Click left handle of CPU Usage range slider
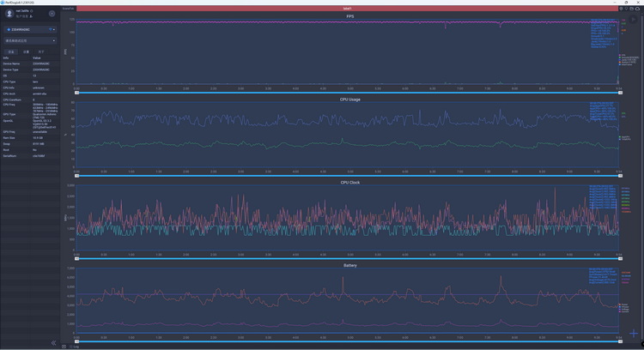Viewport: 644px width, 350px height. click(x=76, y=176)
